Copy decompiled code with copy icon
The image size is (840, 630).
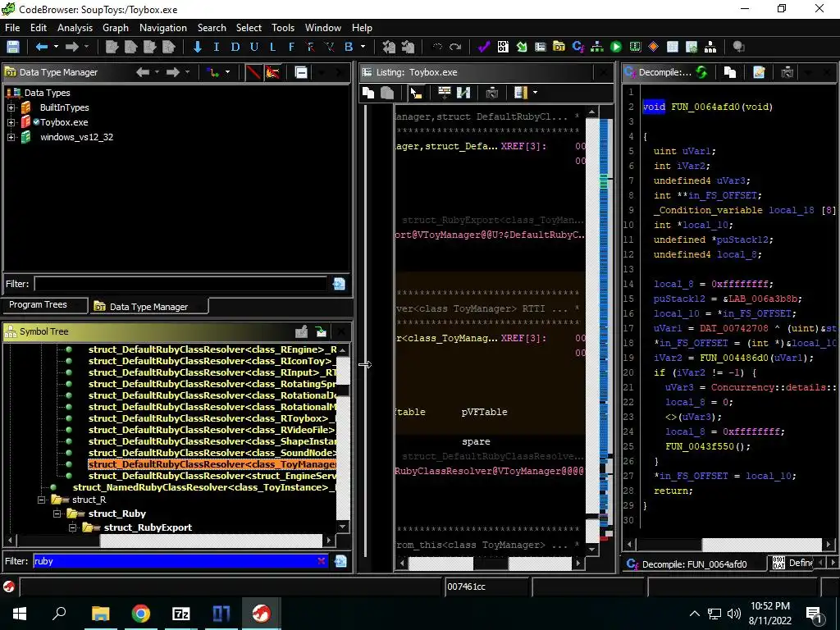(x=729, y=72)
